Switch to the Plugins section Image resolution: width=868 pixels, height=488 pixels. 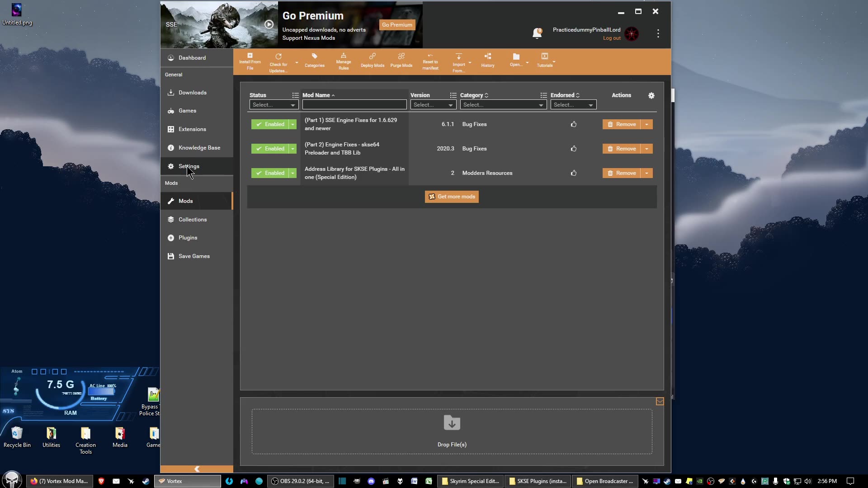[187, 237]
